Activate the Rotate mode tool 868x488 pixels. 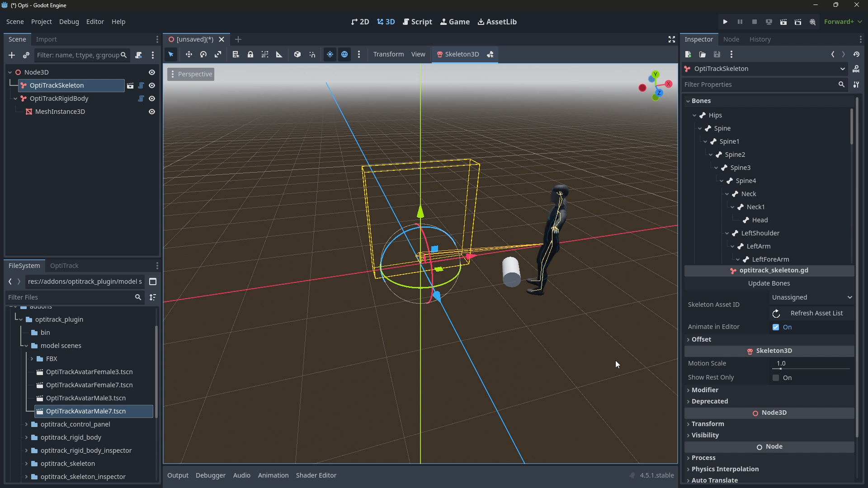(203, 54)
